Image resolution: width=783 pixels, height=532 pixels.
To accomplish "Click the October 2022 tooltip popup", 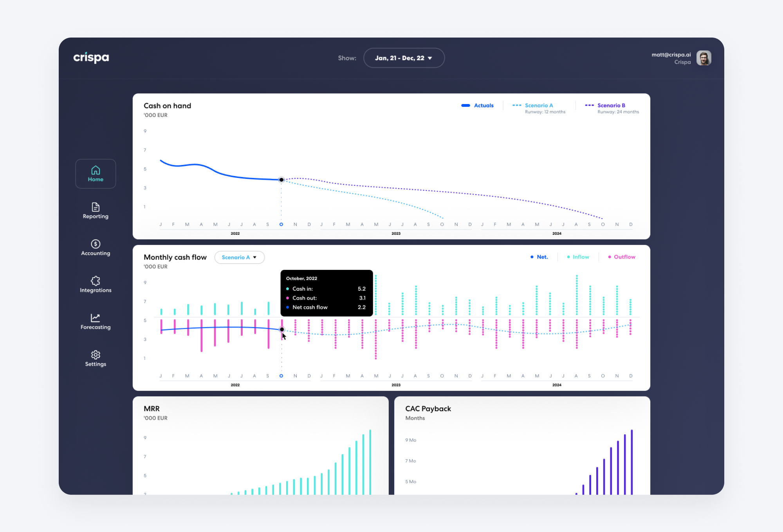I will coord(327,293).
